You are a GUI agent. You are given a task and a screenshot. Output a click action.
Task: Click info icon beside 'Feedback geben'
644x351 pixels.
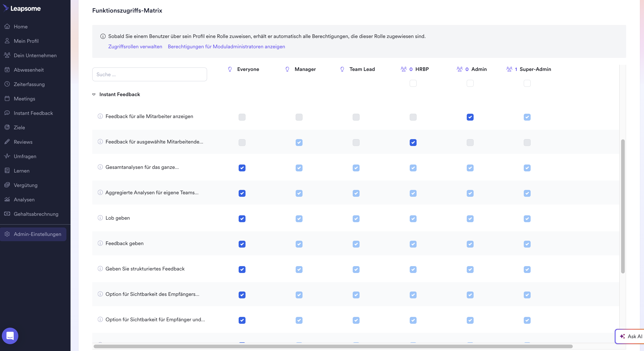click(100, 243)
